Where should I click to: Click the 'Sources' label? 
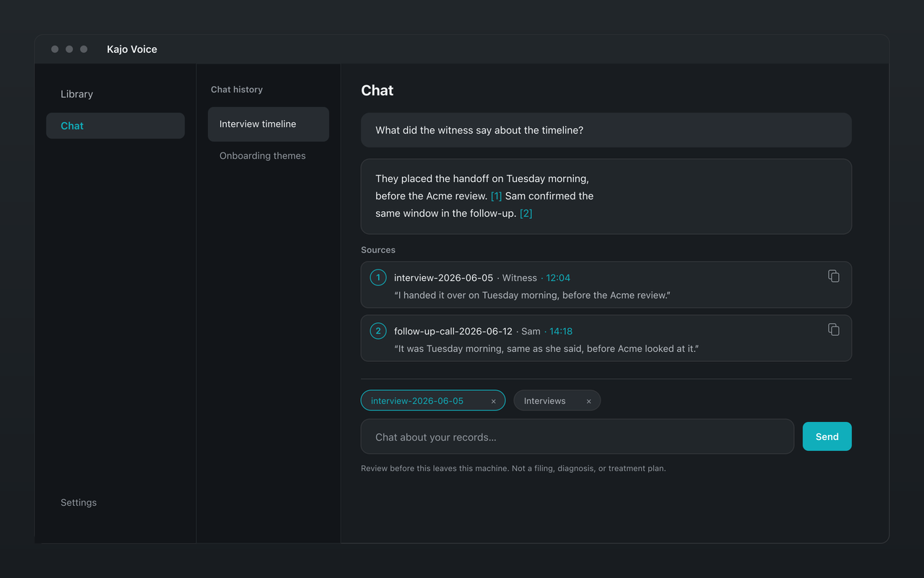click(378, 250)
